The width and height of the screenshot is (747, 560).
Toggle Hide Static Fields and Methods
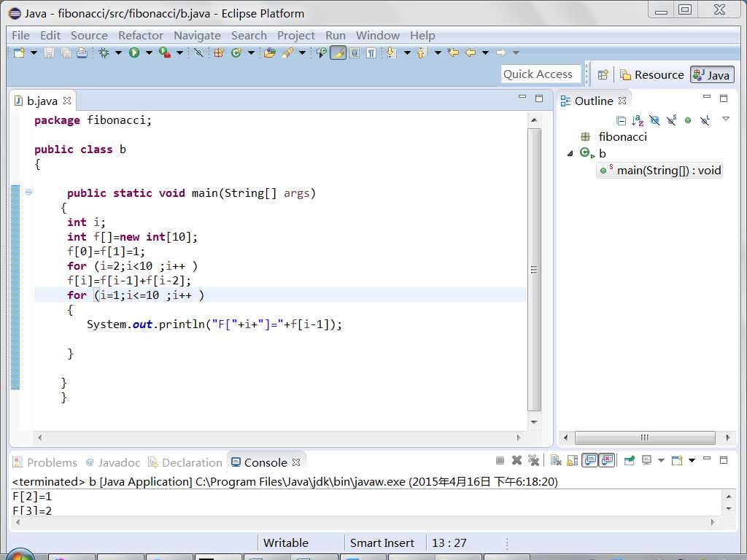tap(672, 120)
